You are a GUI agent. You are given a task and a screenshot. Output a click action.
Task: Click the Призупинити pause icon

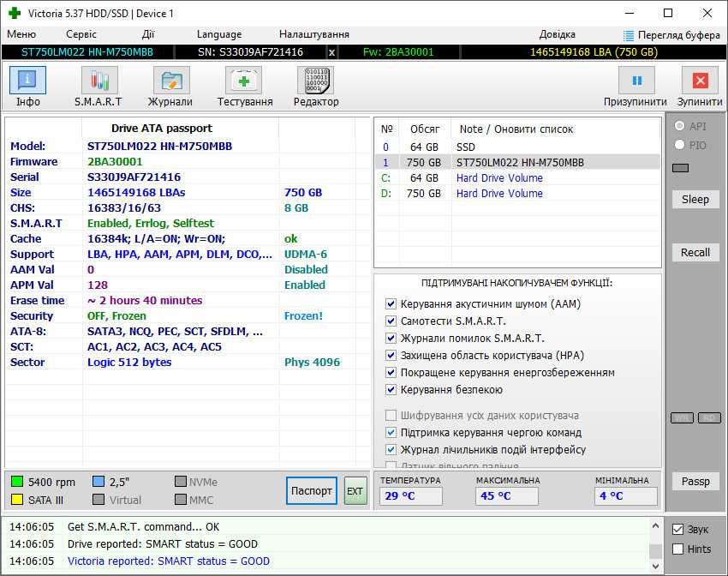(636, 81)
